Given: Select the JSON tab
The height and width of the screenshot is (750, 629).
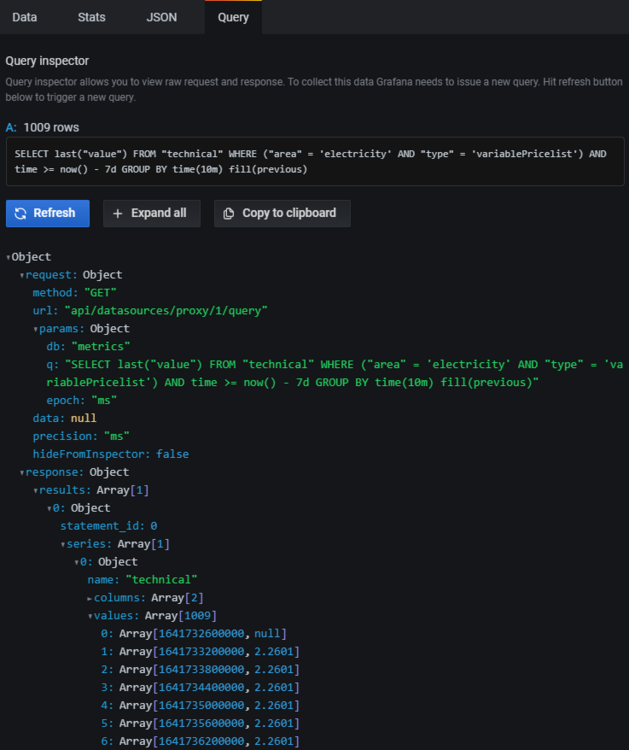Looking at the screenshot, I should coord(161,17).
